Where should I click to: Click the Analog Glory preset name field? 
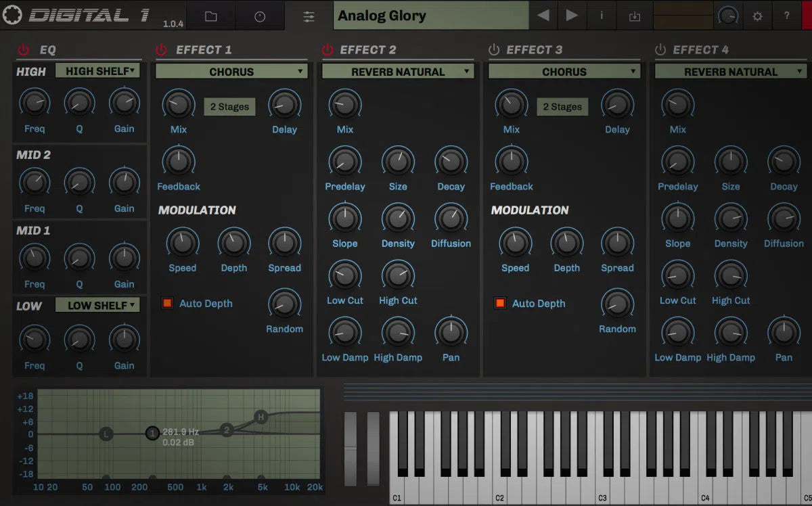tap(430, 15)
